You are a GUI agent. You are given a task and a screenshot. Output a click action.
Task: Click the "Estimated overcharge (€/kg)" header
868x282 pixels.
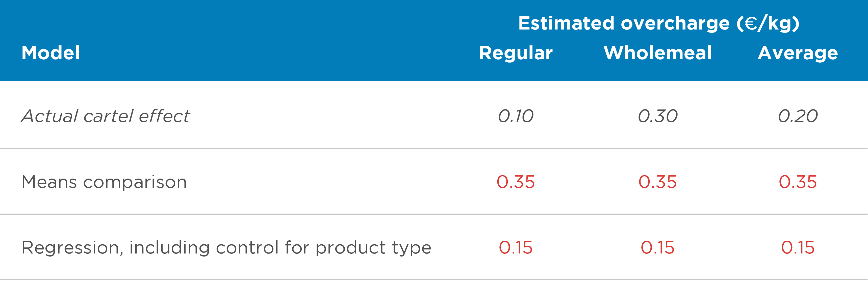(x=658, y=23)
